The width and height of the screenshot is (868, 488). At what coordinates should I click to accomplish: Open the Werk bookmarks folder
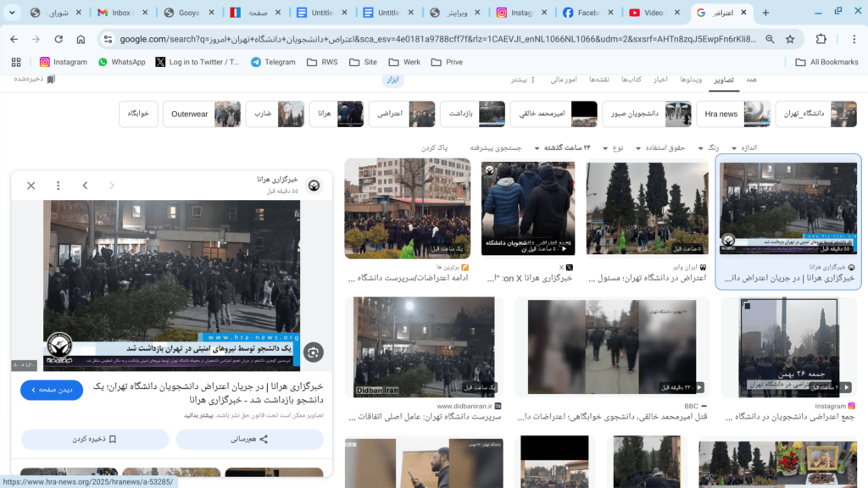(404, 62)
